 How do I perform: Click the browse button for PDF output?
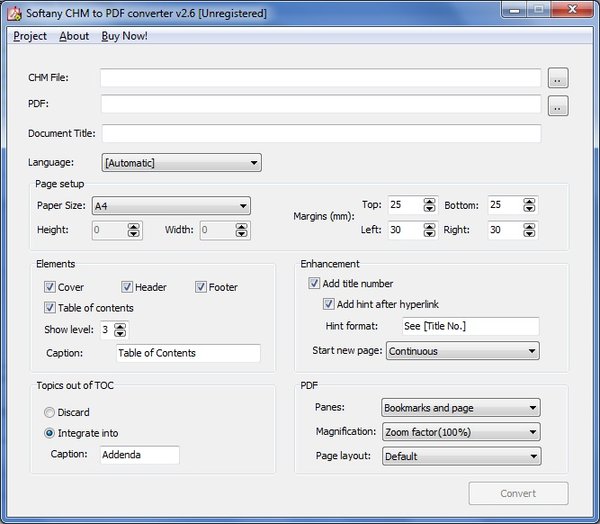[558, 105]
